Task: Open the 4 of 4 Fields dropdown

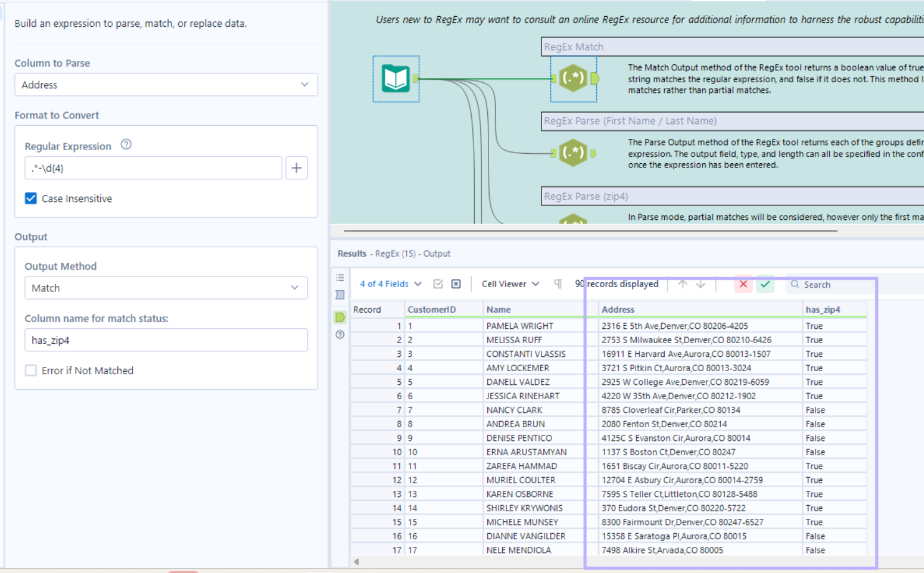Action: 391,284
